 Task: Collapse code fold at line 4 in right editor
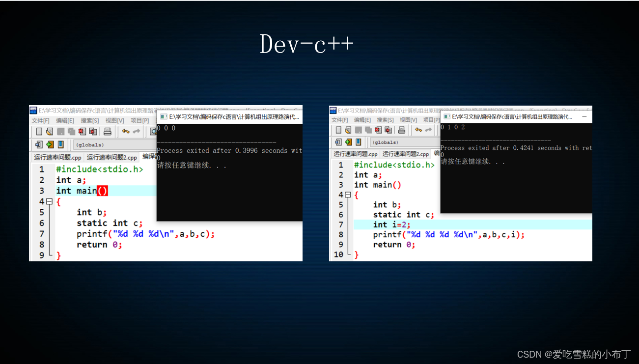[348, 195]
